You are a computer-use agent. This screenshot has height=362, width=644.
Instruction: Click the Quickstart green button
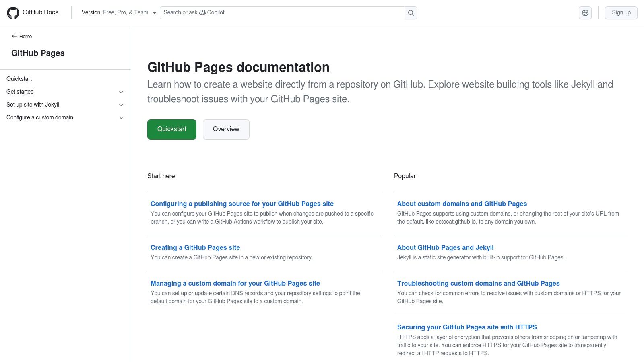[171, 129]
